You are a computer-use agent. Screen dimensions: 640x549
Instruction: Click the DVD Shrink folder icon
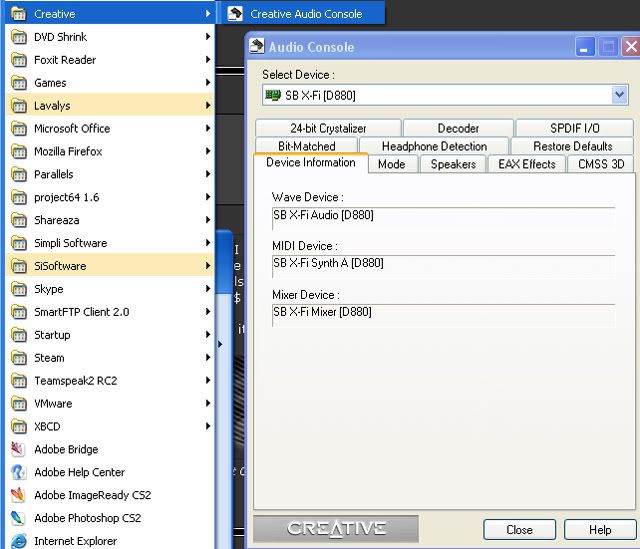18,37
